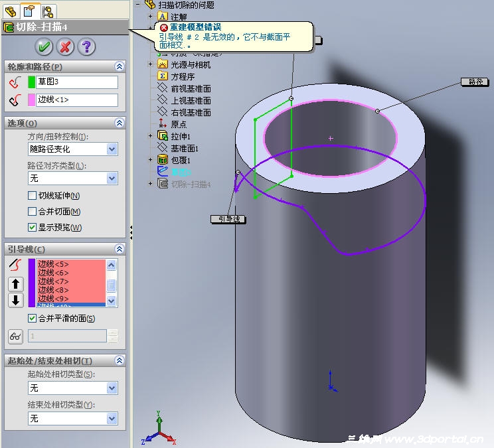Collapse the 引导线 section

coord(120,249)
